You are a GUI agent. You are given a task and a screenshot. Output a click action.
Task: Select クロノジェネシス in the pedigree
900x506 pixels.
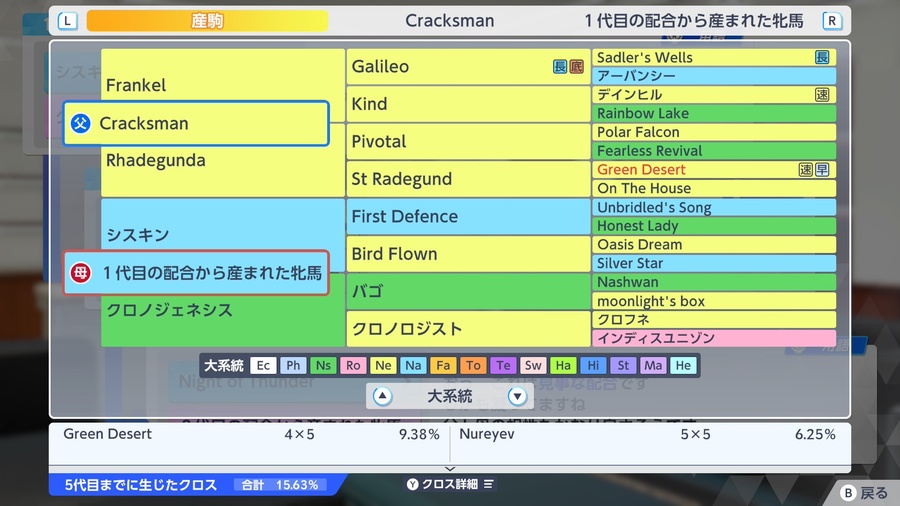[169, 310]
